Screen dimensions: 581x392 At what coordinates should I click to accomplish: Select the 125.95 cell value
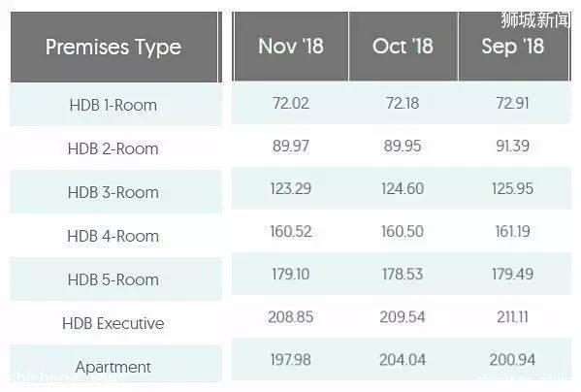click(513, 188)
